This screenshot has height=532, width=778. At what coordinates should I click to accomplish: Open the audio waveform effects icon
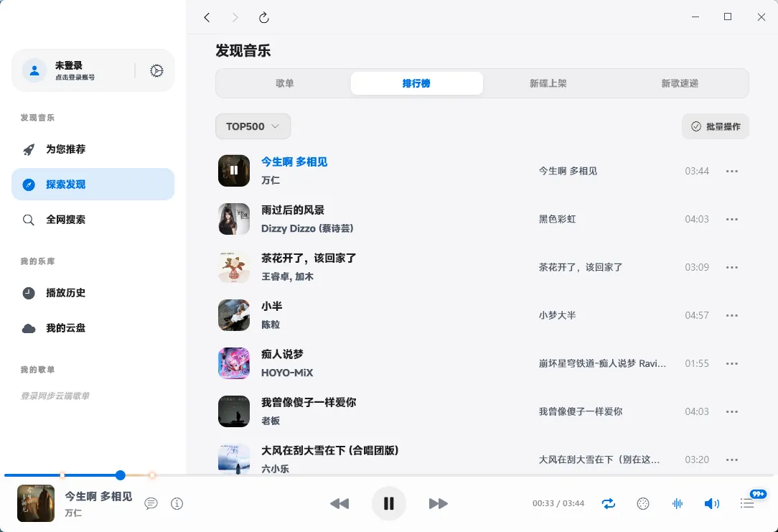pos(677,504)
